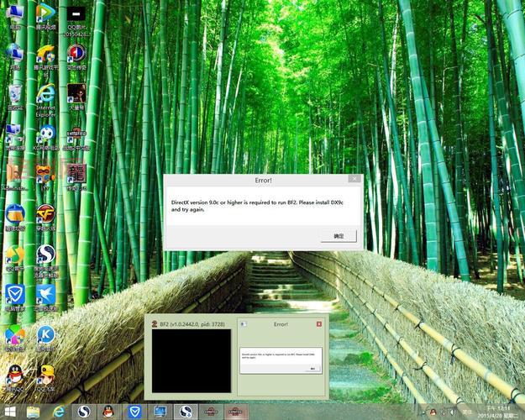
Task: Launch Internet Explorer from the taskbar
Action: click(x=59, y=412)
